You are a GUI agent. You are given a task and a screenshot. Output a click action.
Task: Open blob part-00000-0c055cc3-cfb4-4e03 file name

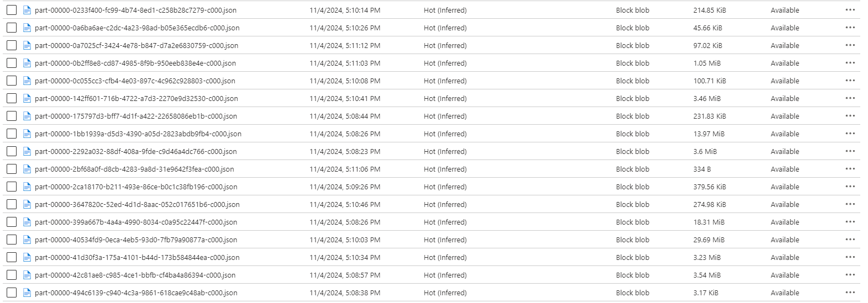135,81
